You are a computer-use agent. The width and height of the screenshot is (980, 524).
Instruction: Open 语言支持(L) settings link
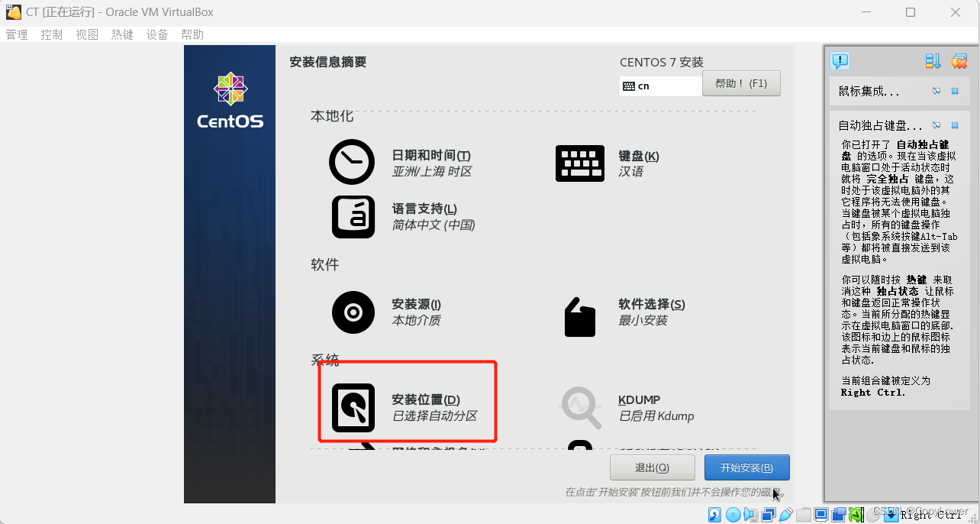pos(424,209)
